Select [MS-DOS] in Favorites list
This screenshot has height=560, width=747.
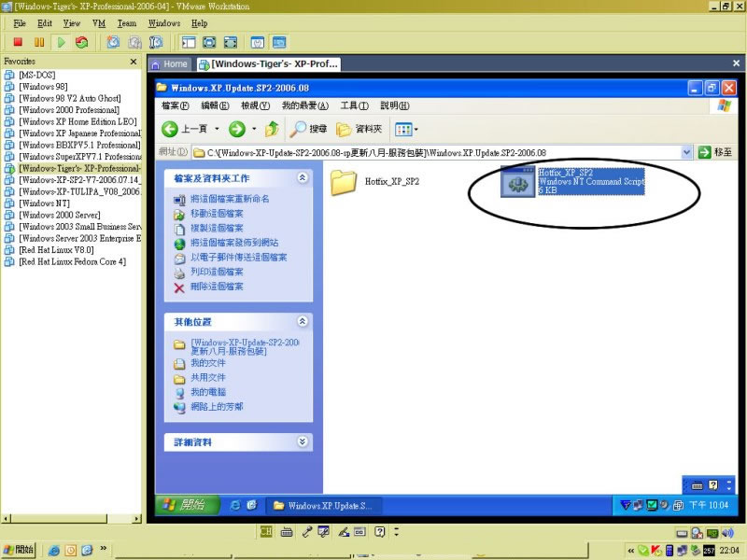[x=37, y=76]
